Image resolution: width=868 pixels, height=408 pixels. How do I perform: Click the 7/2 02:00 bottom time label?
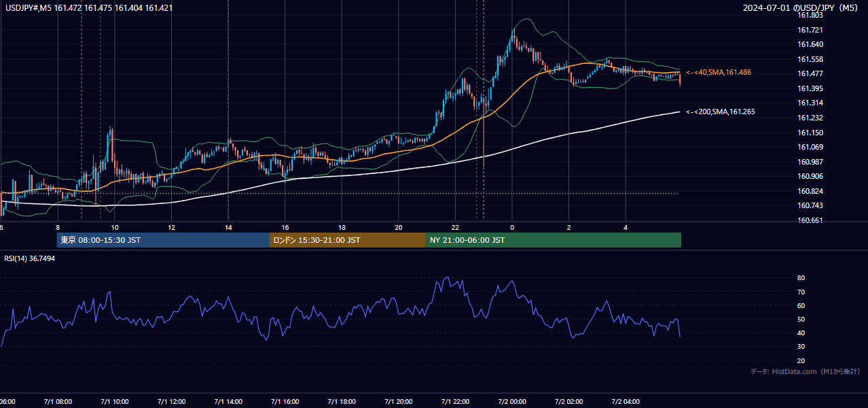pyautogui.click(x=568, y=402)
